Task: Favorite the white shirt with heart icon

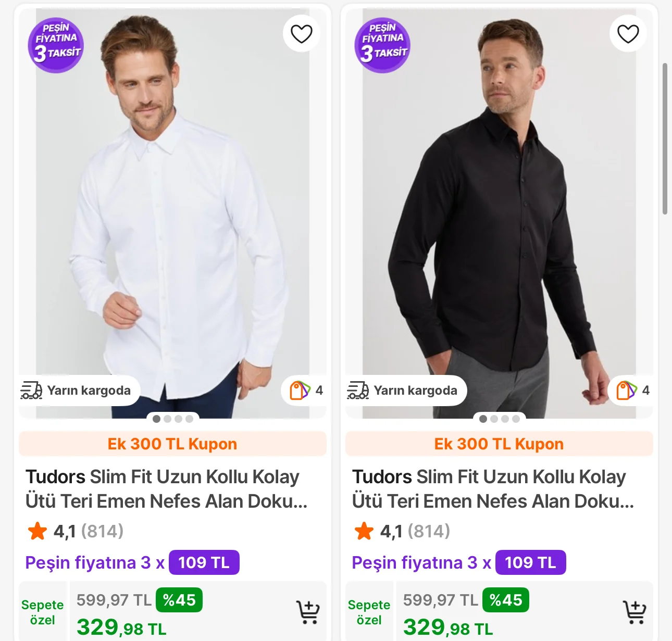Action: click(x=301, y=34)
